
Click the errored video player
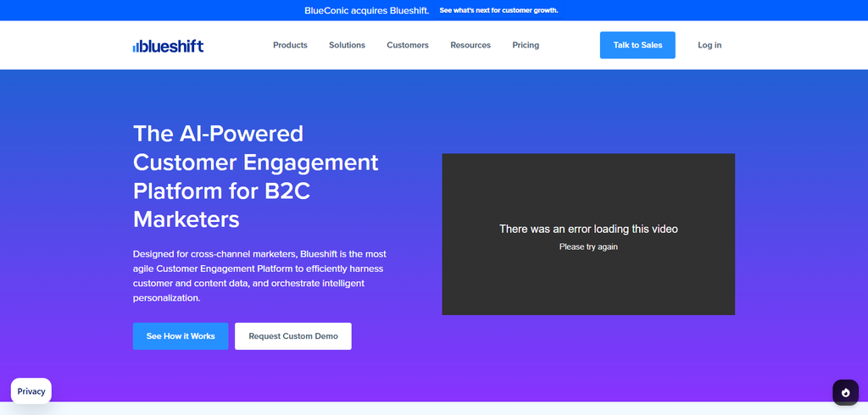[x=588, y=234]
